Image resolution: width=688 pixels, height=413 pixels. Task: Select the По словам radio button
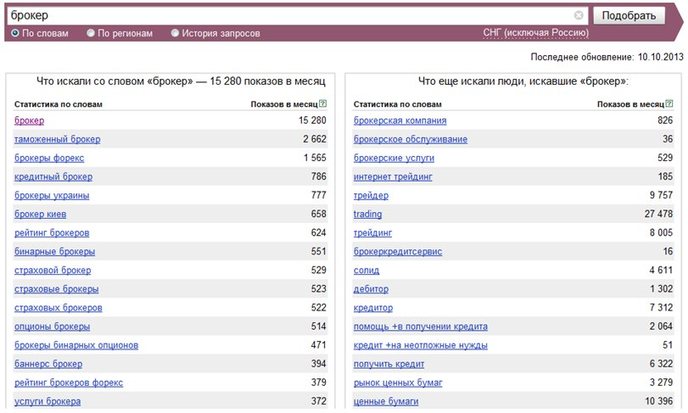pyautogui.click(x=15, y=33)
